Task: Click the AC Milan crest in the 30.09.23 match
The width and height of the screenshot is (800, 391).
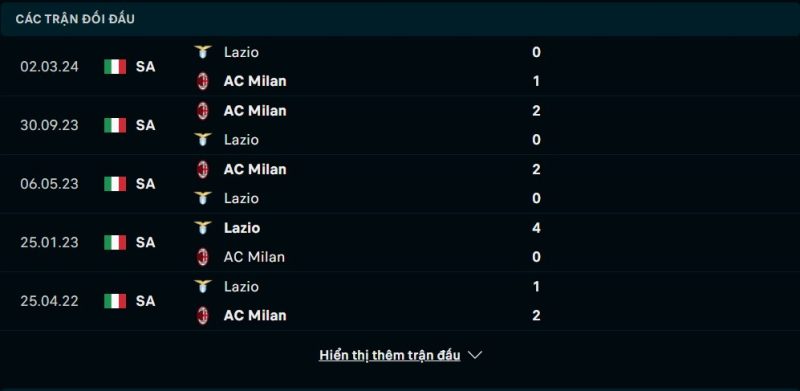Action: (203, 111)
